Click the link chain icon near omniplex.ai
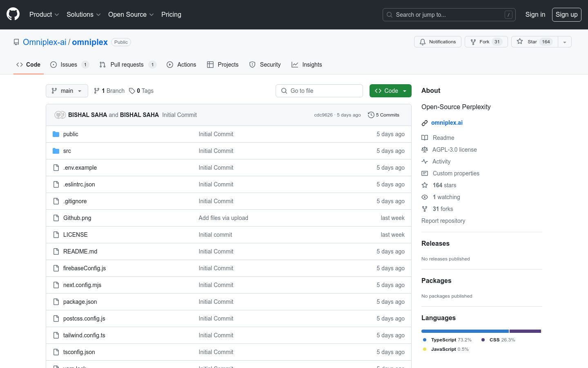Screen dimensions: 588x368 (x=425, y=123)
